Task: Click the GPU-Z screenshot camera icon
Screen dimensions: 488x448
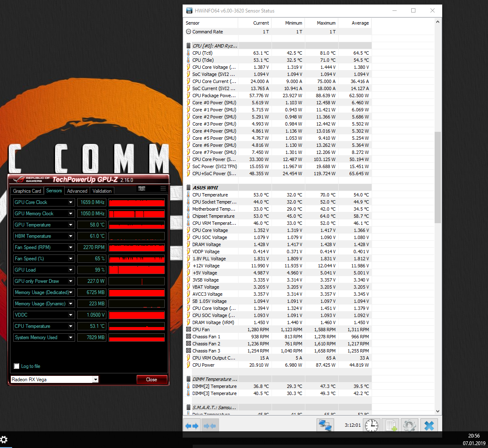Action: (x=142, y=189)
